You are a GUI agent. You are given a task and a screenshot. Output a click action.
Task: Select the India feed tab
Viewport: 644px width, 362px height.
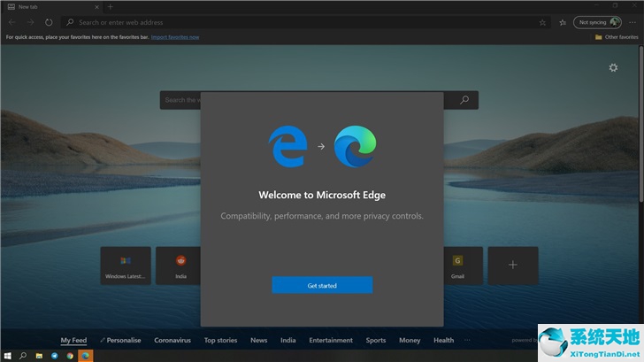[x=287, y=340]
